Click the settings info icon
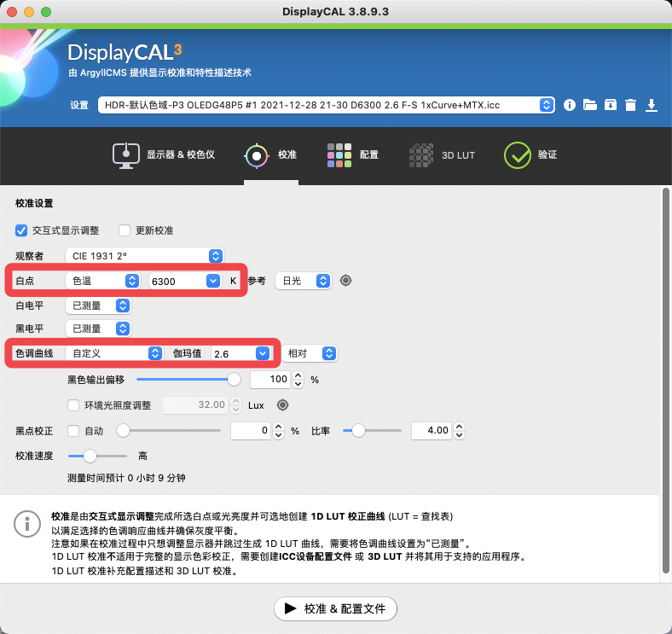Viewport: 672px width, 634px height. pos(569,105)
